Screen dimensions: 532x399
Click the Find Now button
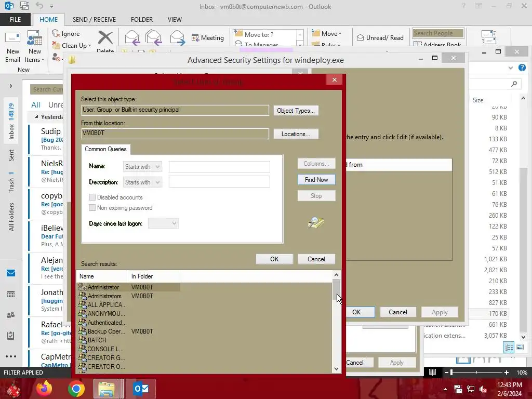pyautogui.click(x=316, y=179)
